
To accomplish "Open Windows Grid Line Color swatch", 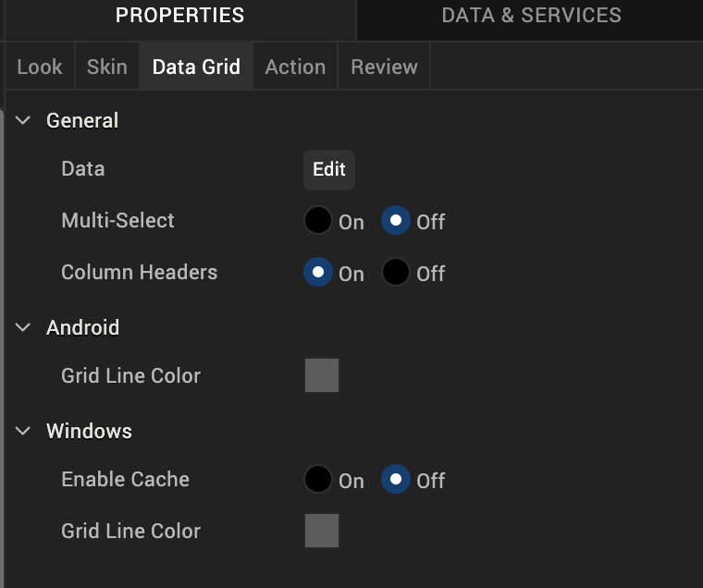I will pyautogui.click(x=322, y=532).
